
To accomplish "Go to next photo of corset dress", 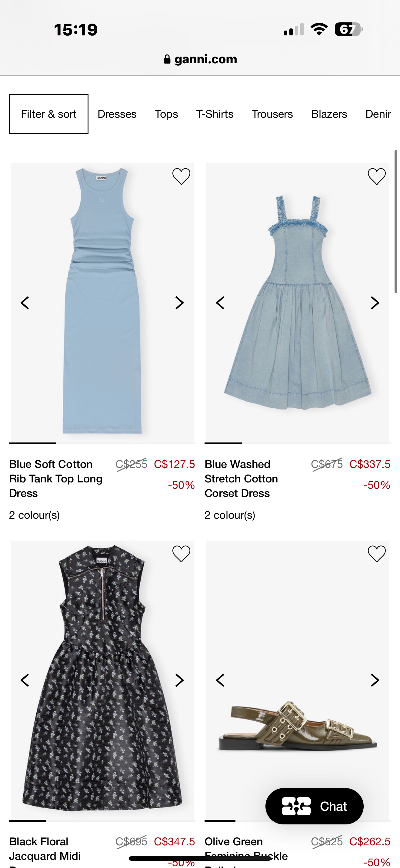I will [375, 303].
